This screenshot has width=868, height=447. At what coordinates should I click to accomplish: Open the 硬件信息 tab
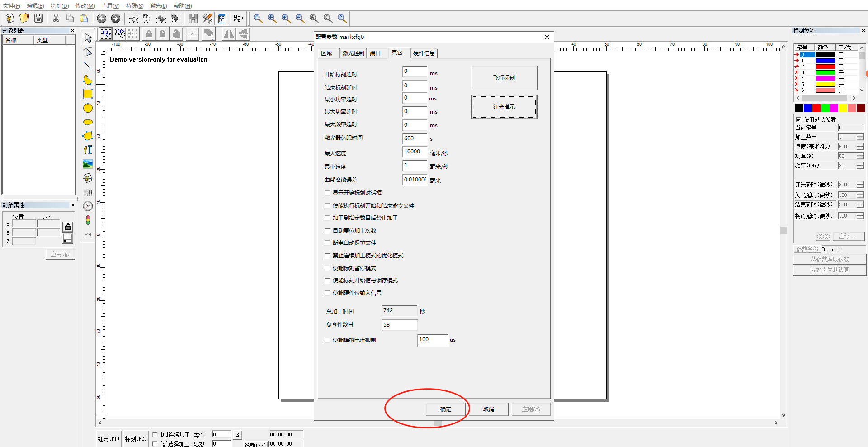[424, 53]
